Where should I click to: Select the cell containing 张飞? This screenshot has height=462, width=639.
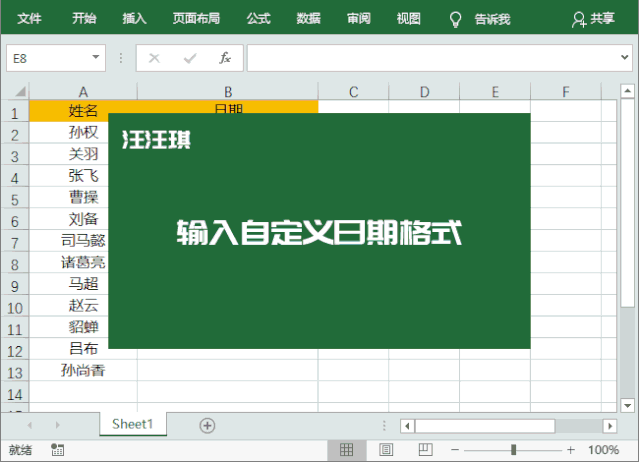pyautogui.click(x=83, y=176)
